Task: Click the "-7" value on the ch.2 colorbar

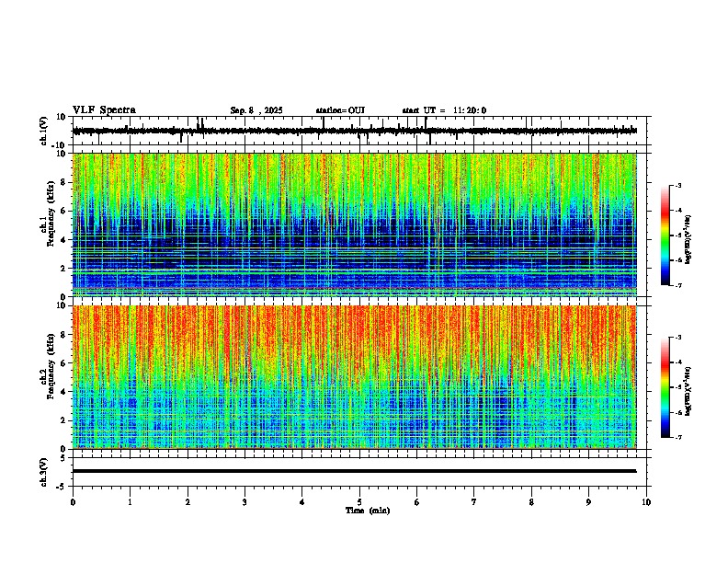Action: [x=678, y=438]
